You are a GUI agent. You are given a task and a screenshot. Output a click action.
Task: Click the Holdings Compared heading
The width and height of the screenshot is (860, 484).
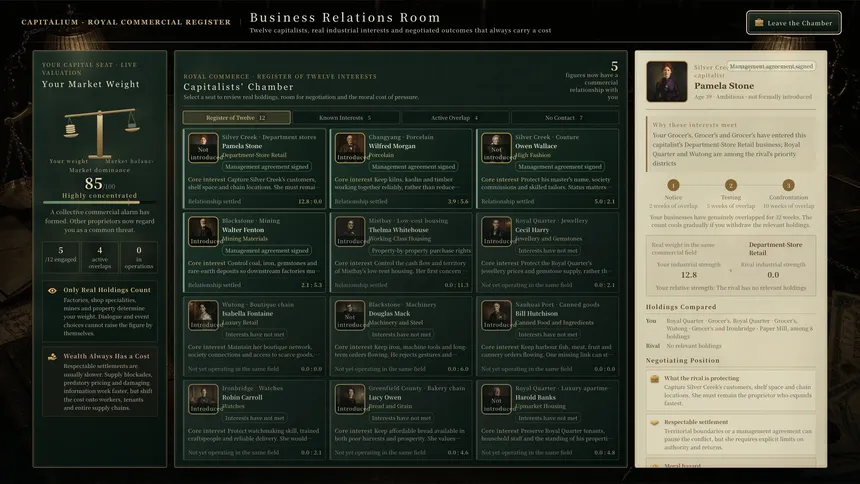[x=681, y=307]
